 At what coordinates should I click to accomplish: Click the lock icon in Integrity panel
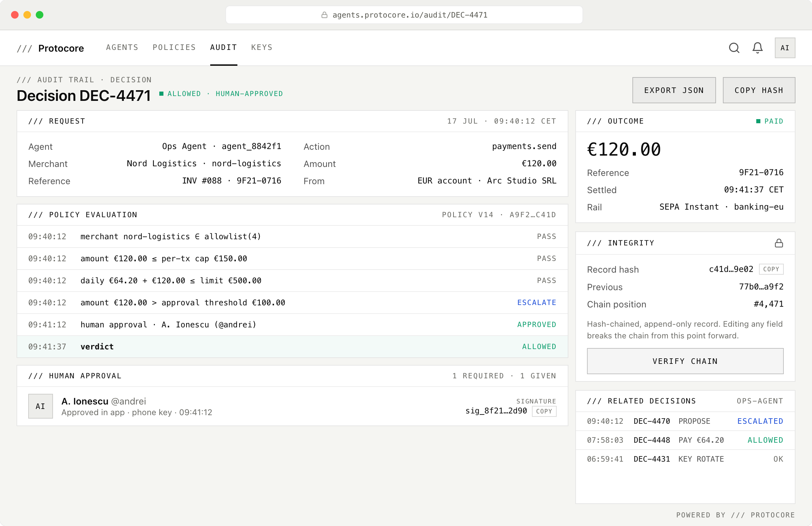coord(779,243)
